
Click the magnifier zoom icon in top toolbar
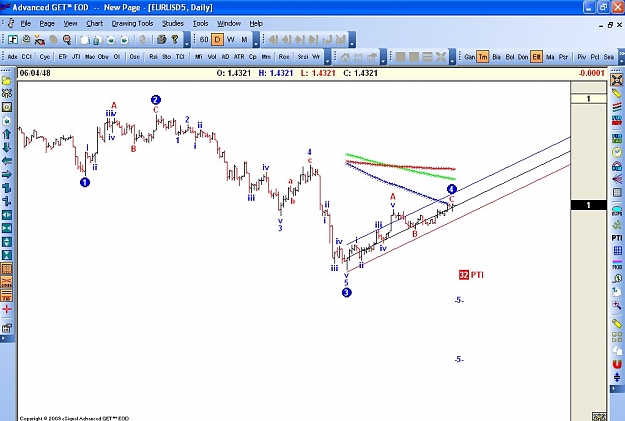point(67,39)
